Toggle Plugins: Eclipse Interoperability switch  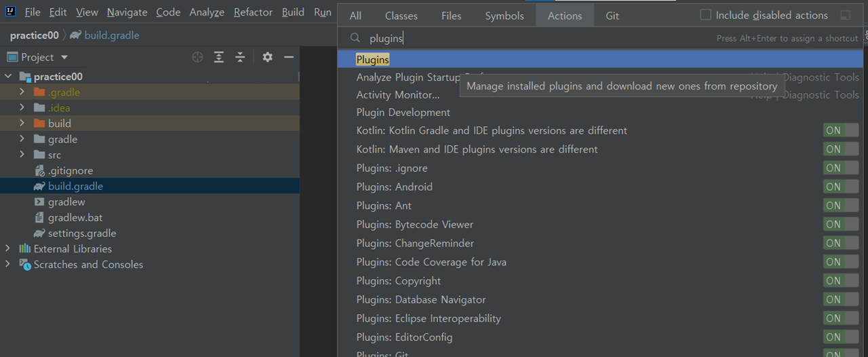coord(841,318)
